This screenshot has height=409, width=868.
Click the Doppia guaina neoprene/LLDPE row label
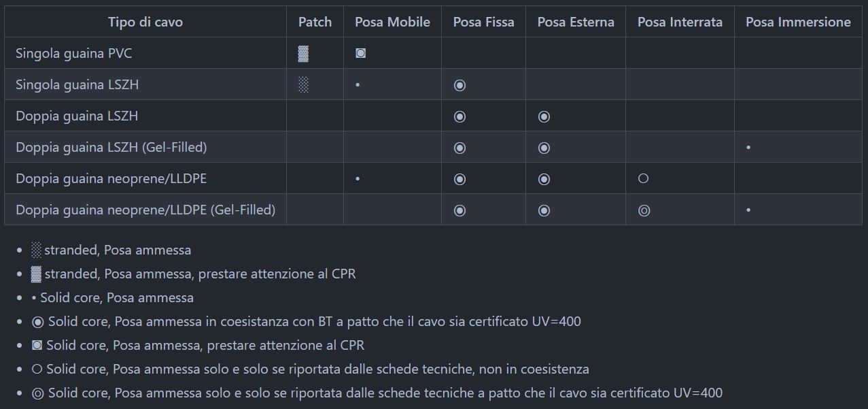(x=111, y=178)
